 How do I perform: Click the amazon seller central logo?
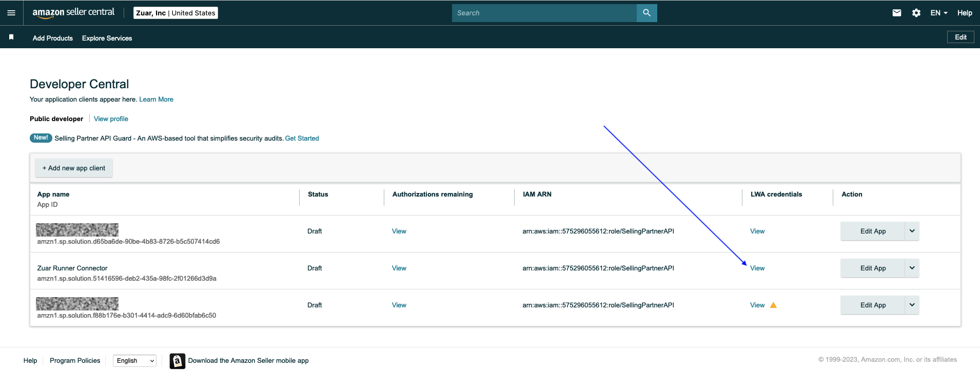coord(73,13)
